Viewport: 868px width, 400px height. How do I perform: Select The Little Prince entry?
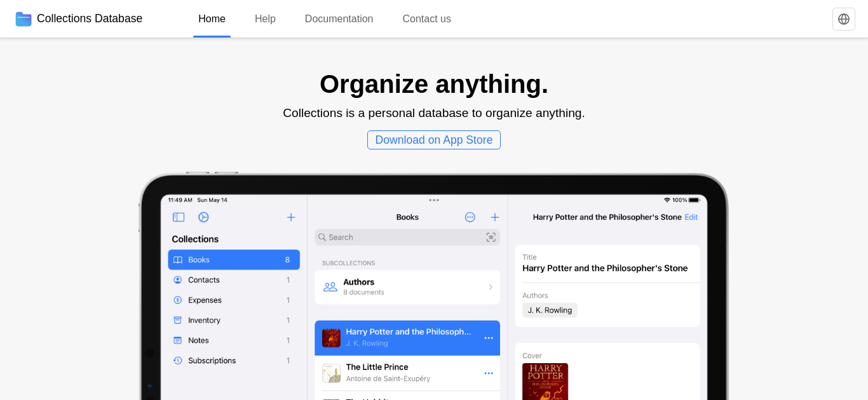(407, 373)
